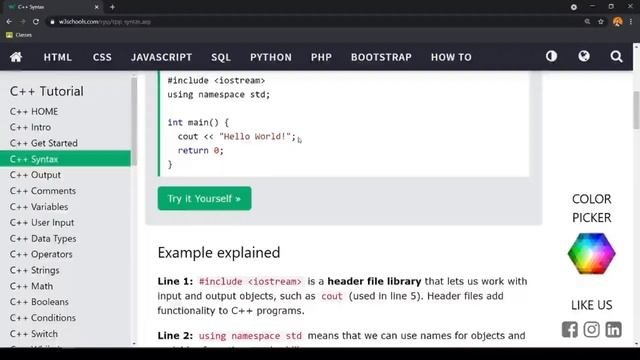Open W3Schools Facebook page icon
This screenshot has width=640, height=360.
coord(570,329)
